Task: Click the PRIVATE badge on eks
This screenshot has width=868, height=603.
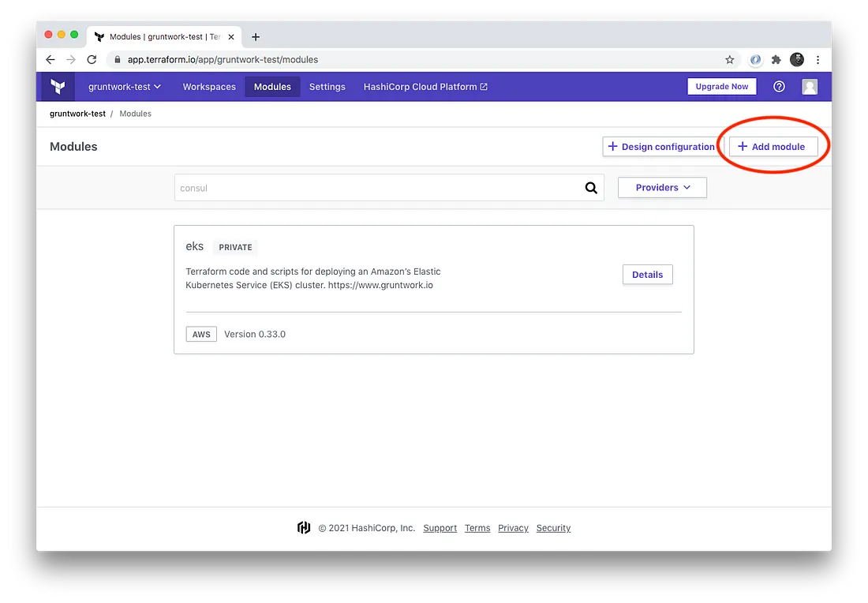Action: tap(235, 248)
